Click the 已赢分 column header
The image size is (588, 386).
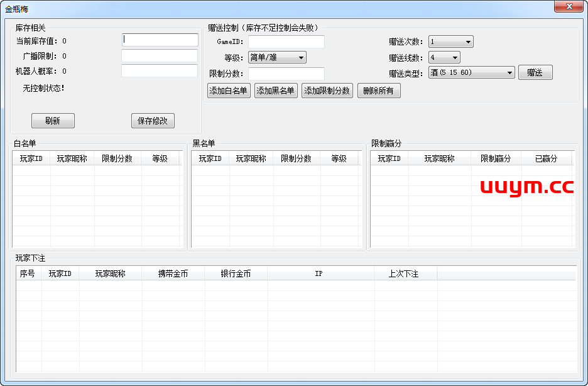pyautogui.click(x=546, y=158)
